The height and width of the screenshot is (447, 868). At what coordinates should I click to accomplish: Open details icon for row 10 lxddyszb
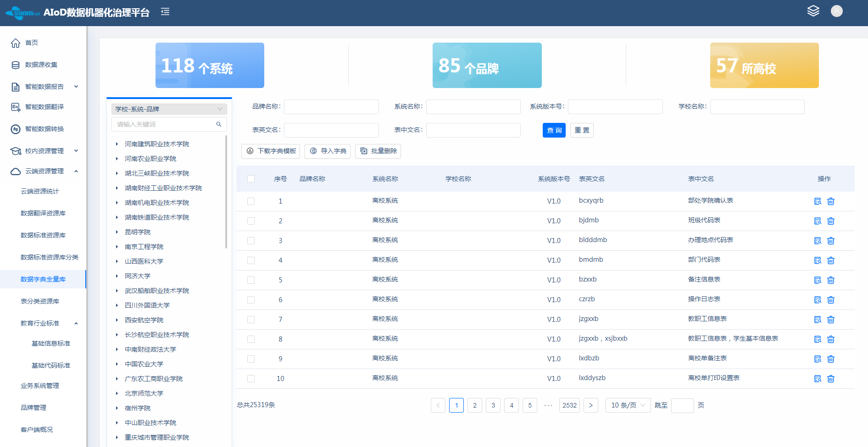click(x=818, y=379)
